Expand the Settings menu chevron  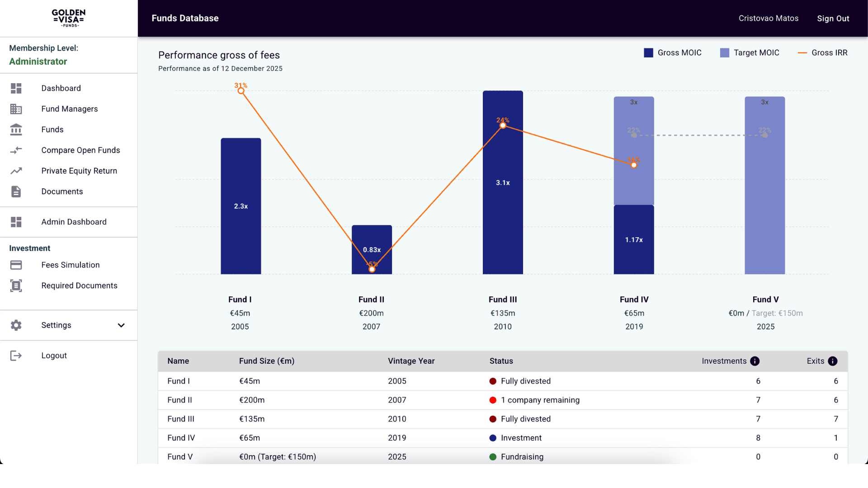(121, 325)
